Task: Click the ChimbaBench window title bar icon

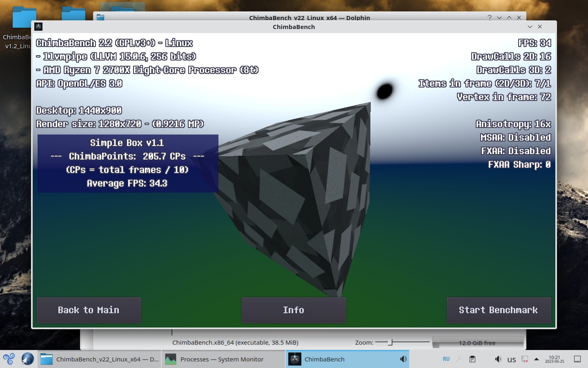Action: pyautogui.click(x=38, y=27)
